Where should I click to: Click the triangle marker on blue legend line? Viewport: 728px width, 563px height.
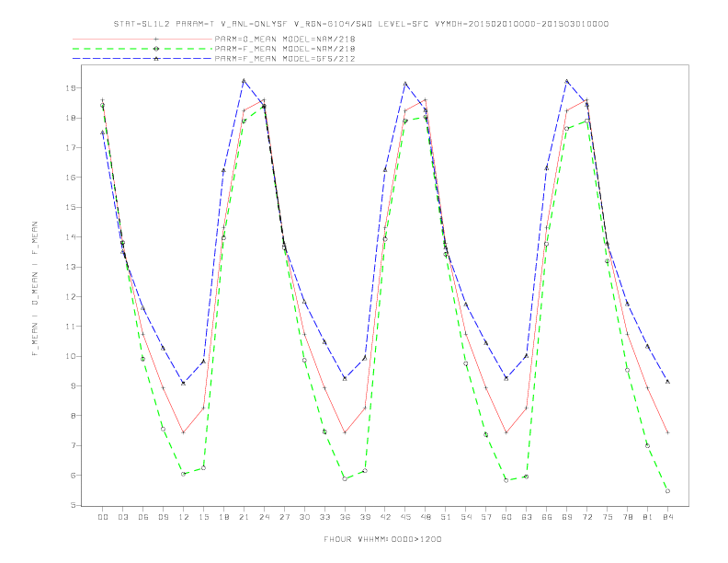click(x=156, y=59)
